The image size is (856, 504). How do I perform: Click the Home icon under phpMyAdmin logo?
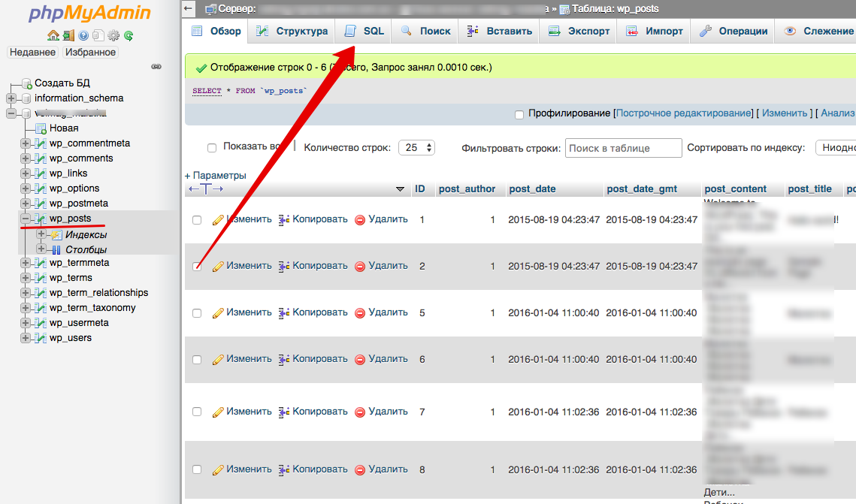(53, 35)
